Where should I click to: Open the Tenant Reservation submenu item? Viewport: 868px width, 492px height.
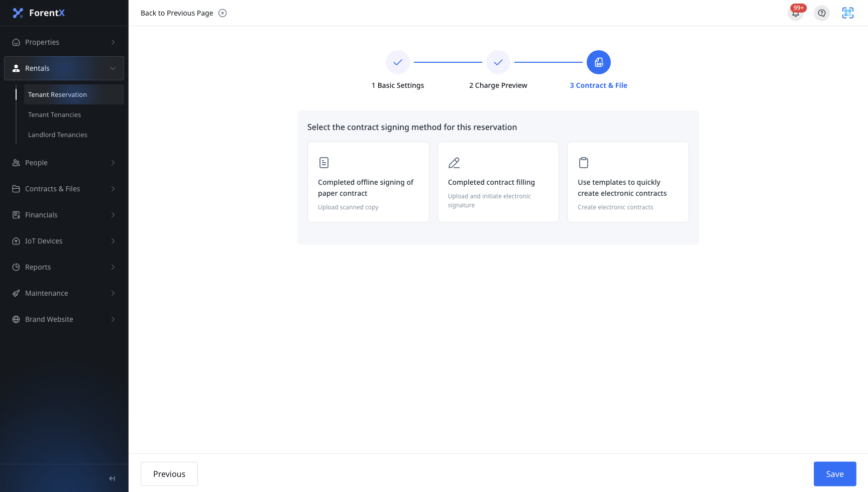point(74,94)
